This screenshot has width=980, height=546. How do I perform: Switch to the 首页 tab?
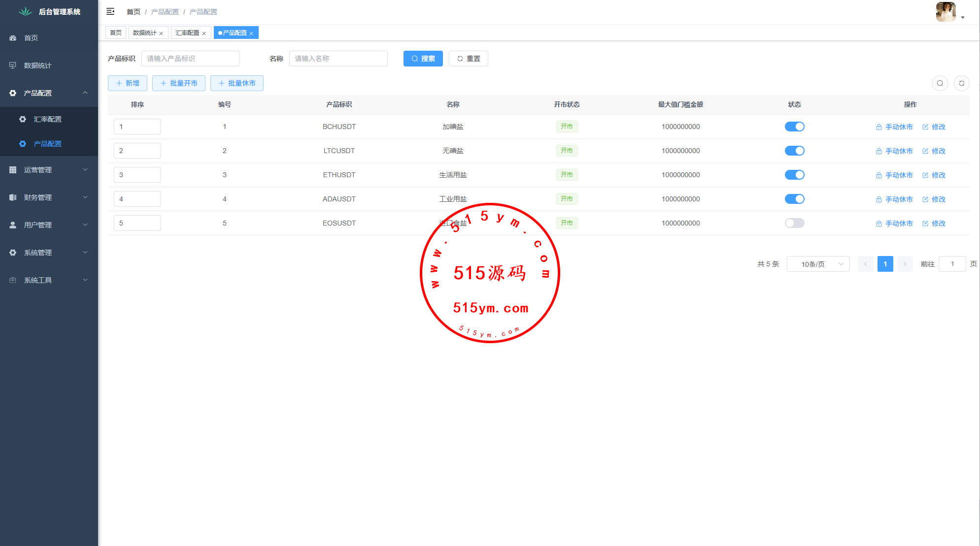tap(116, 33)
